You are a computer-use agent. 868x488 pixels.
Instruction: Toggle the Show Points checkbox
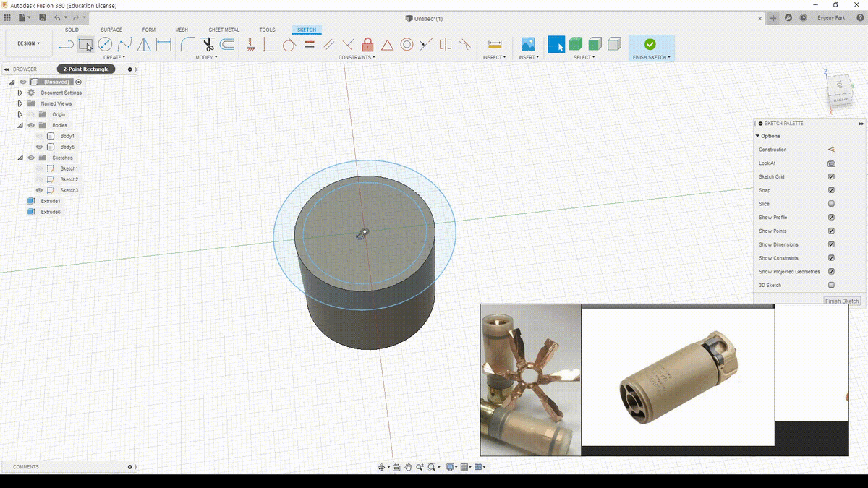[831, 231]
